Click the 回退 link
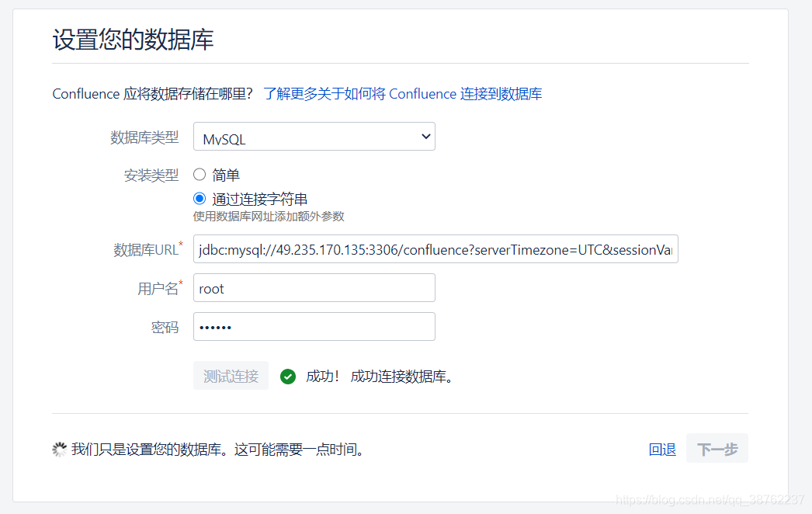This screenshot has width=812, height=514. coord(662,450)
